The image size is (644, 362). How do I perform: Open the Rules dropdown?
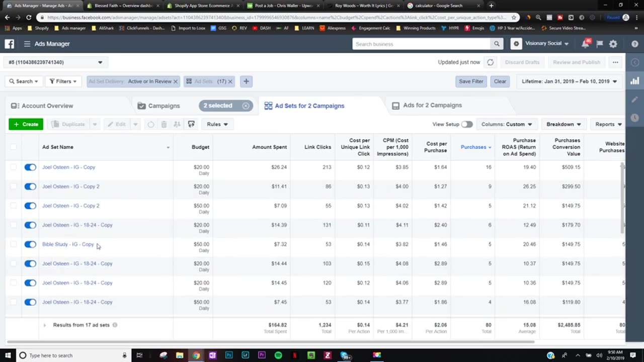coord(217,124)
